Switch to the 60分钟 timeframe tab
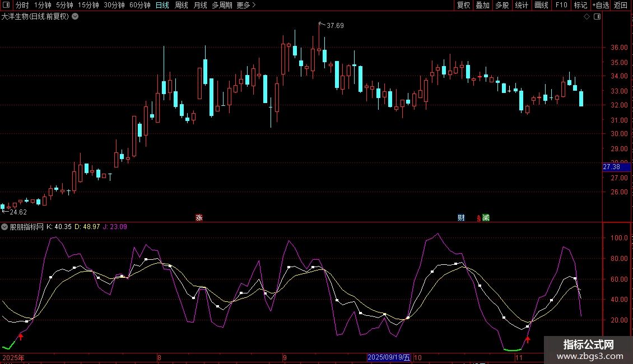 pyautogui.click(x=140, y=5)
